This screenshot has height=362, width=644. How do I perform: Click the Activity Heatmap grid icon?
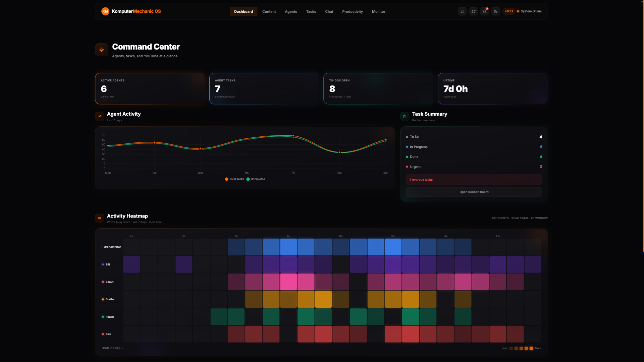point(100,218)
